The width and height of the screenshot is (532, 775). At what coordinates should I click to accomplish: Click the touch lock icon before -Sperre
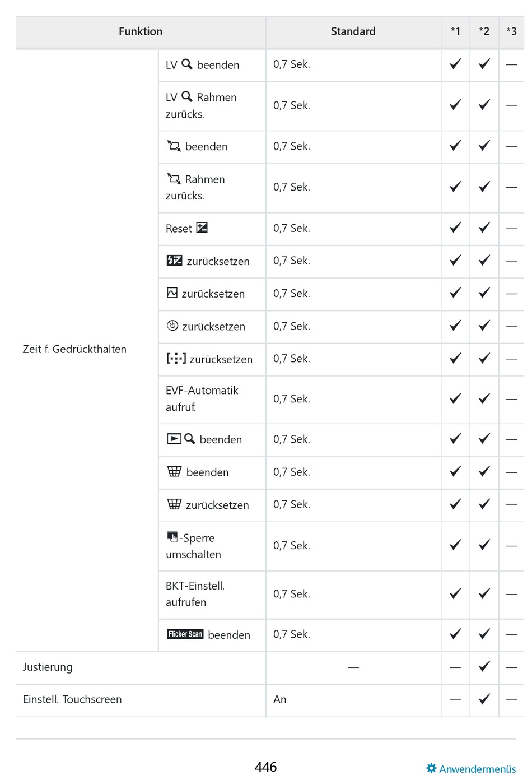pyautogui.click(x=172, y=537)
